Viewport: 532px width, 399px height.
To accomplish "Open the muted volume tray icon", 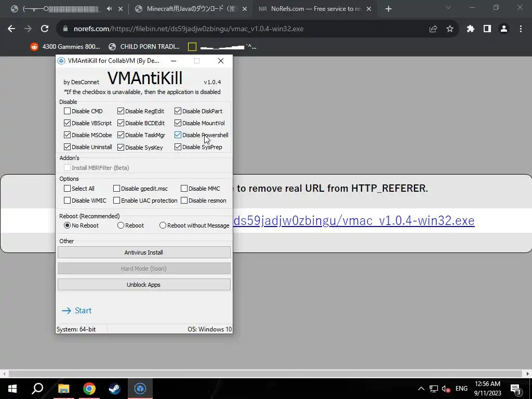I will click(446, 389).
